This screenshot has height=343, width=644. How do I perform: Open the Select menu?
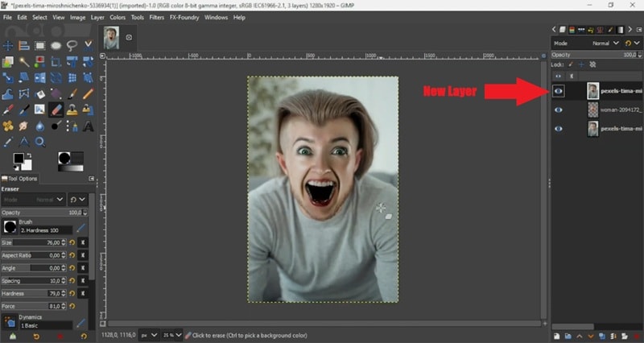(39, 17)
